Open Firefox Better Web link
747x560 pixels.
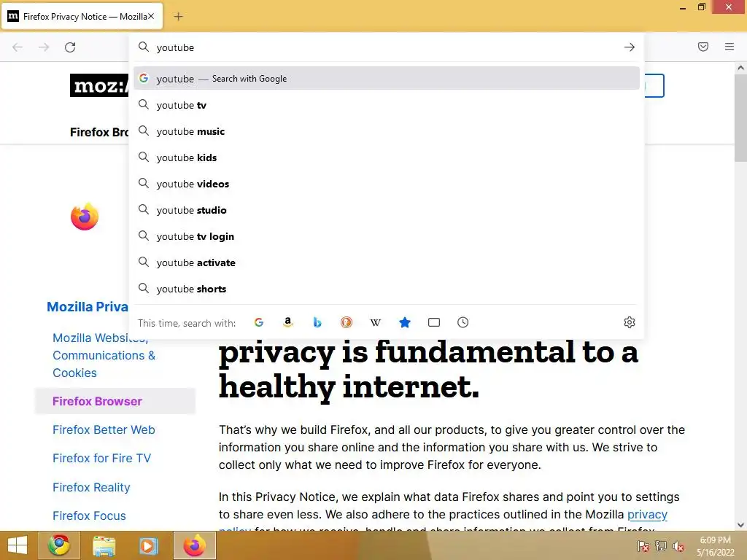pyautogui.click(x=104, y=429)
